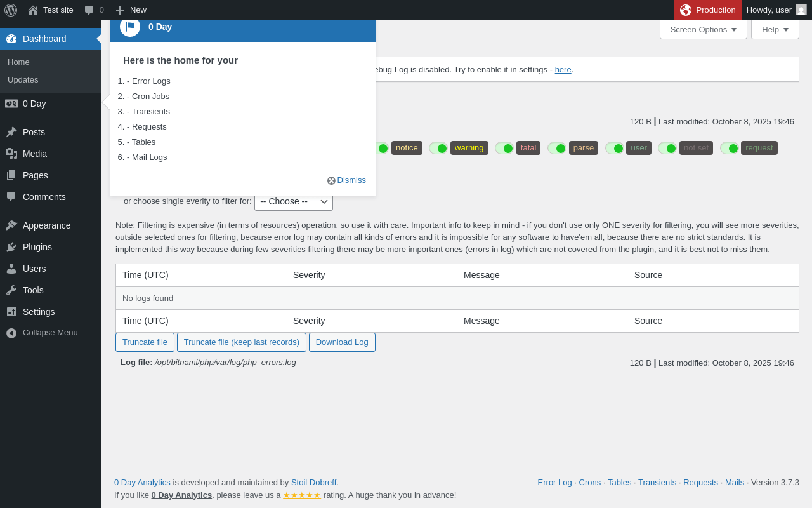Disable the parse severity switch
The width and height of the screenshot is (812, 508).
coord(557,148)
